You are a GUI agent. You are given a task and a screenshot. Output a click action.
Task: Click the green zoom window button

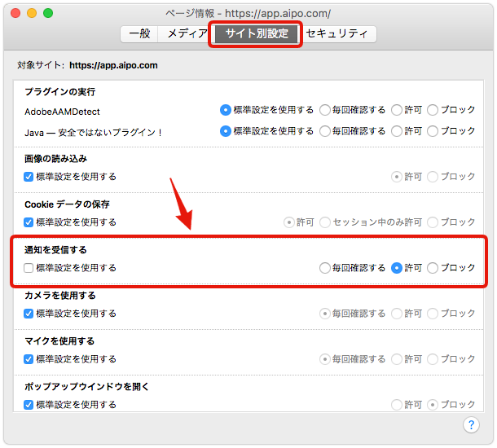tap(48, 13)
